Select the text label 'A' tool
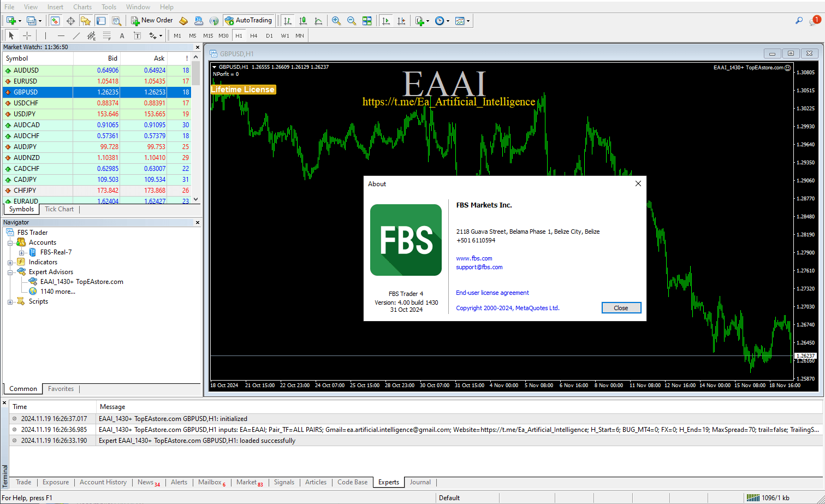Viewport: 825px width, 504px height. pyautogui.click(x=122, y=35)
